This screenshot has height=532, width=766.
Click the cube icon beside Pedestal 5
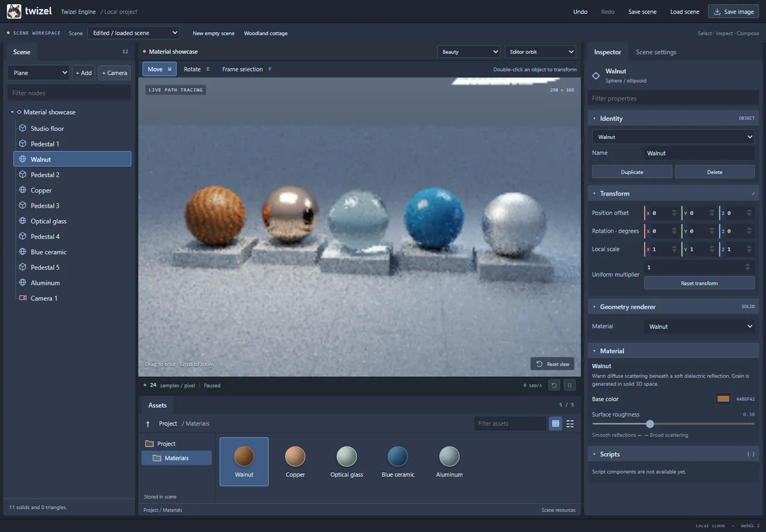tap(23, 267)
